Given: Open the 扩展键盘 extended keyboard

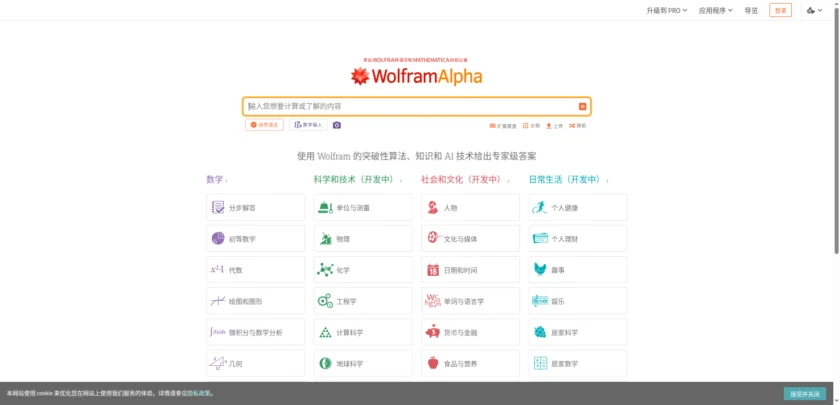Looking at the screenshot, I should click(x=503, y=126).
